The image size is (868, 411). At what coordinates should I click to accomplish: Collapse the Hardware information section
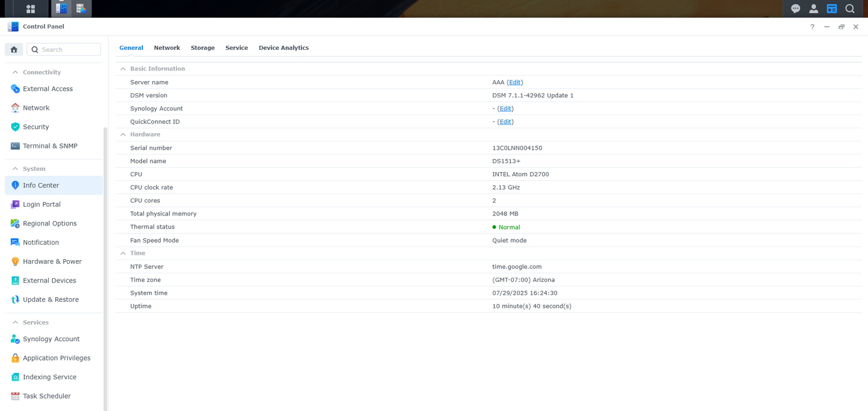tap(123, 134)
